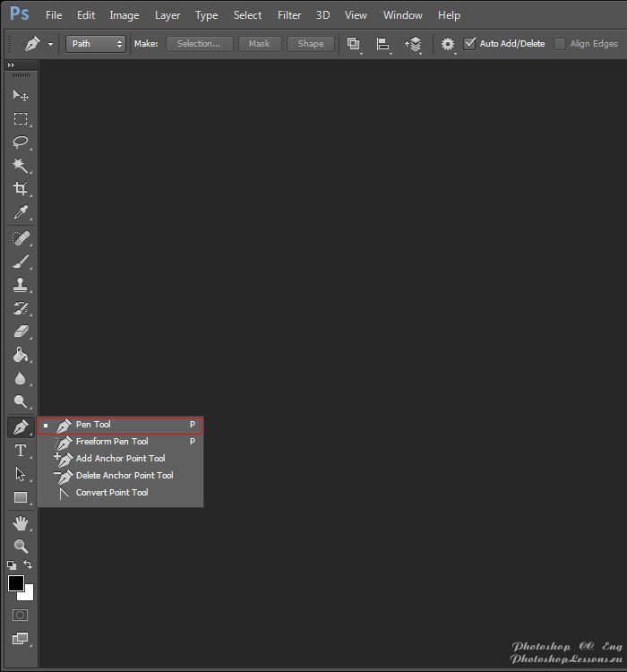Pick the Hand tool
Image resolution: width=627 pixels, height=672 pixels.
20,523
